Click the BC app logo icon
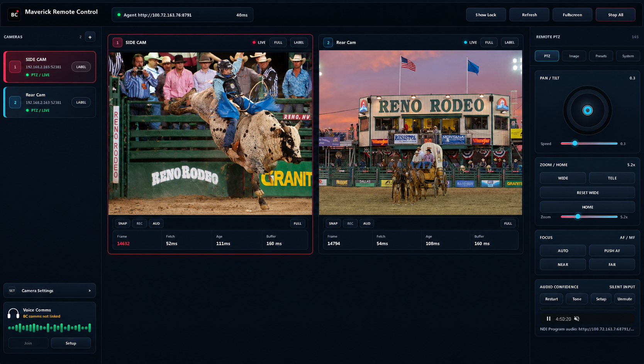This screenshot has width=644, height=364. (x=14, y=14)
